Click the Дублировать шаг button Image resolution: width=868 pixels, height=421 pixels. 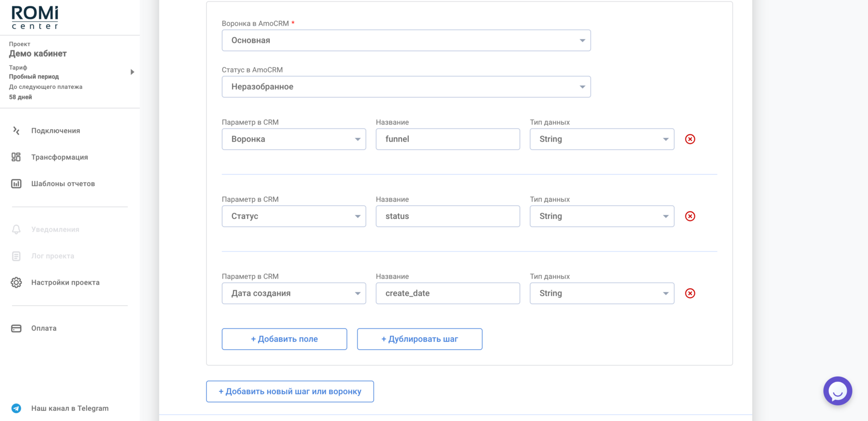420,339
